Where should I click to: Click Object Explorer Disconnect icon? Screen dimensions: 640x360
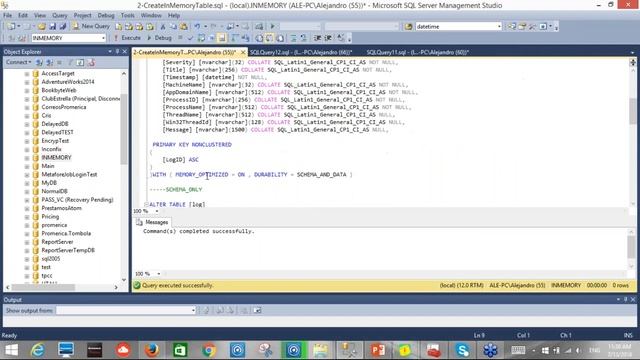pyautogui.click(x=49, y=62)
